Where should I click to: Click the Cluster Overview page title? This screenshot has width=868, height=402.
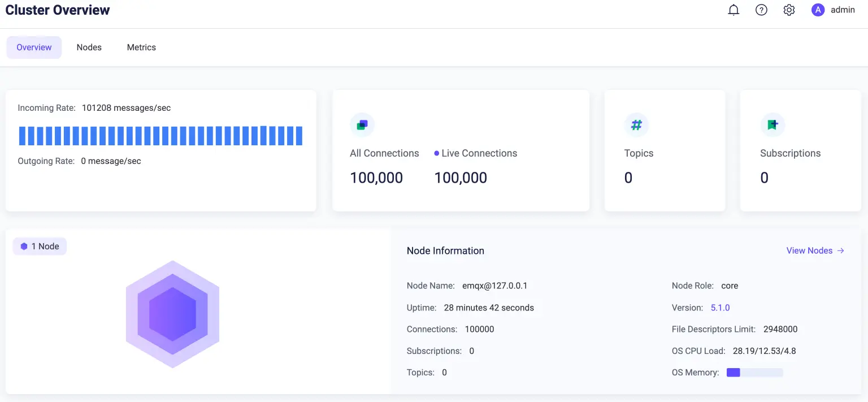click(57, 10)
